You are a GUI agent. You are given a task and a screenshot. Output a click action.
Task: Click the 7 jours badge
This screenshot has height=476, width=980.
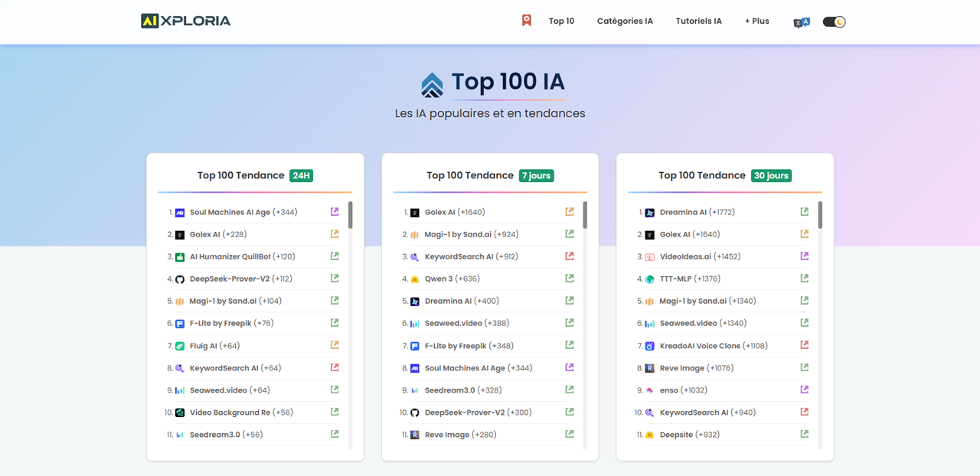click(536, 175)
